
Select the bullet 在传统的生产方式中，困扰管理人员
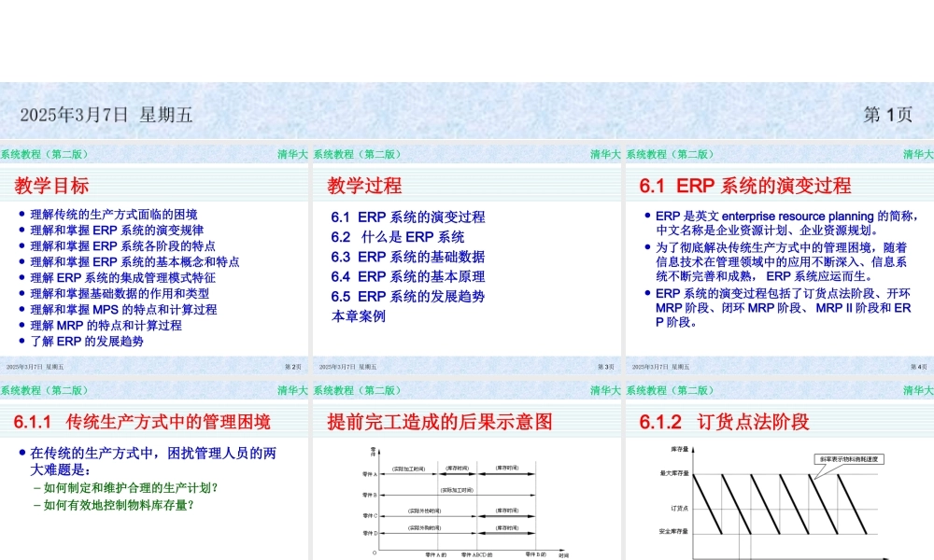(153, 461)
